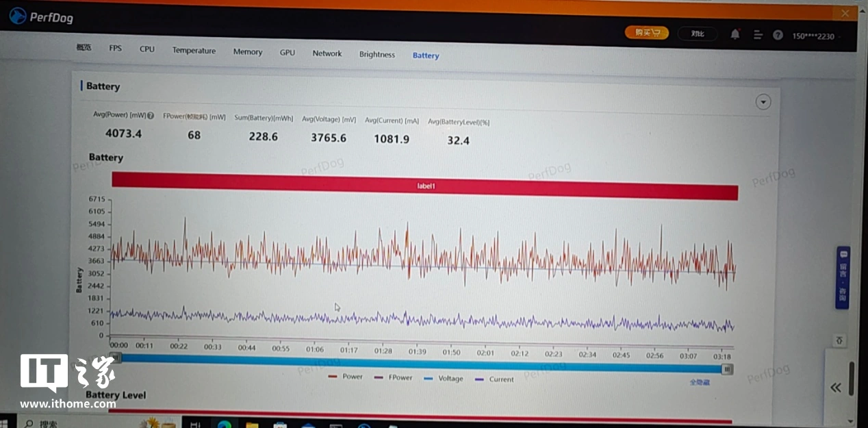Click the compare (对比) button
This screenshot has width=868, height=428.
point(698,34)
